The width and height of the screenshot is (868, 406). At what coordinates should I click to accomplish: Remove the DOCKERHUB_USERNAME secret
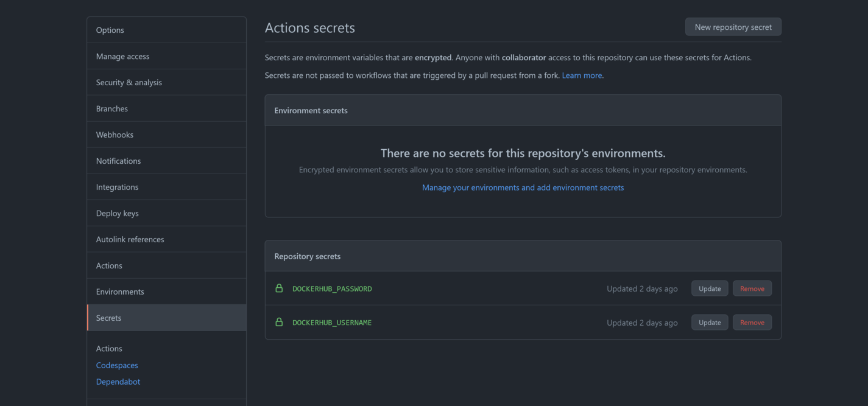point(752,322)
